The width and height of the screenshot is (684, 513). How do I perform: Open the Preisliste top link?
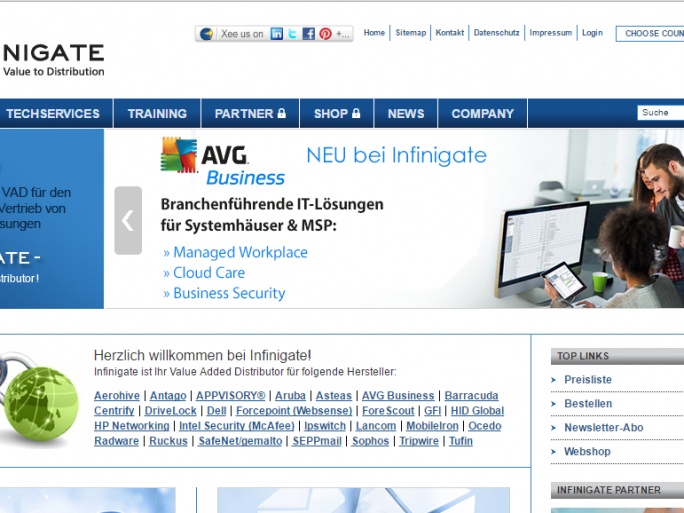[588, 380]
